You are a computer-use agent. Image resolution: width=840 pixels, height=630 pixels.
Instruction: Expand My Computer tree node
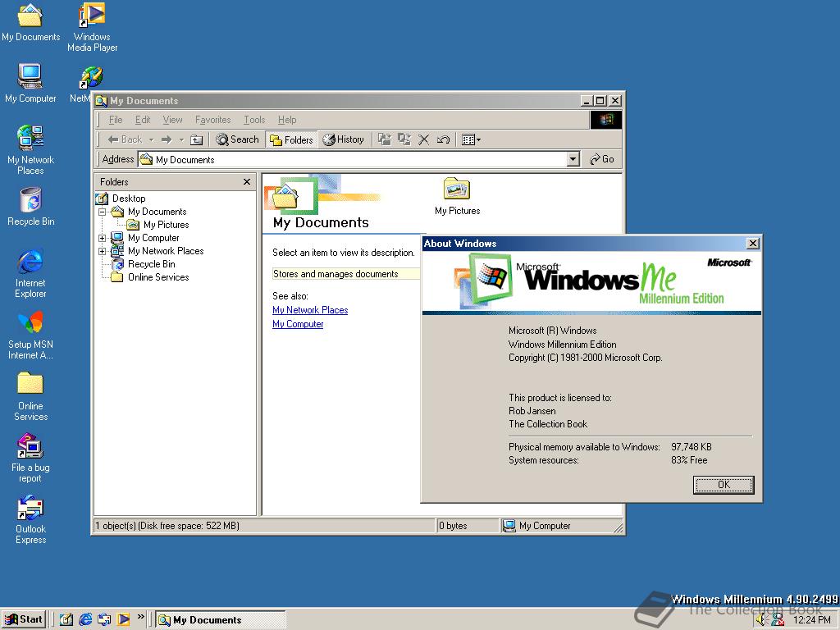(102, 238)
